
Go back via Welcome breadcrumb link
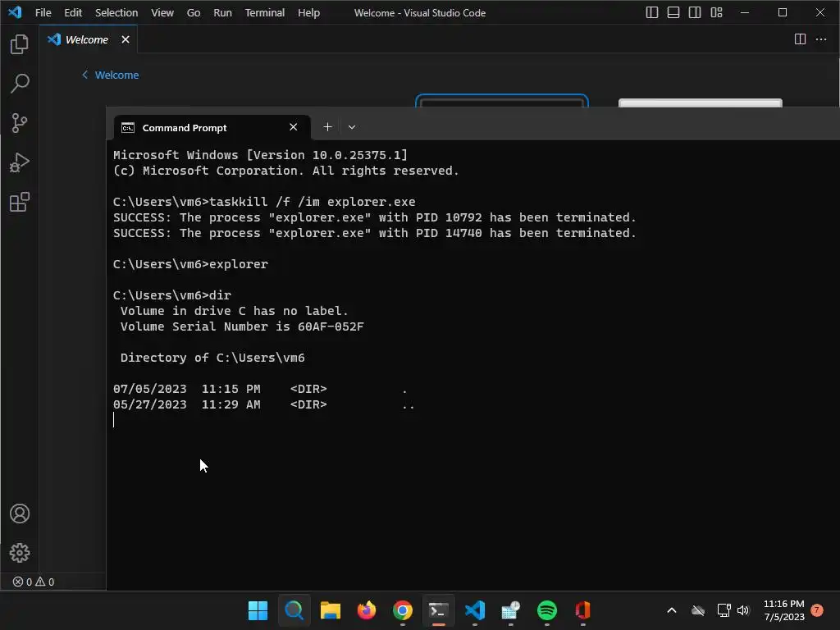point(111,75)
